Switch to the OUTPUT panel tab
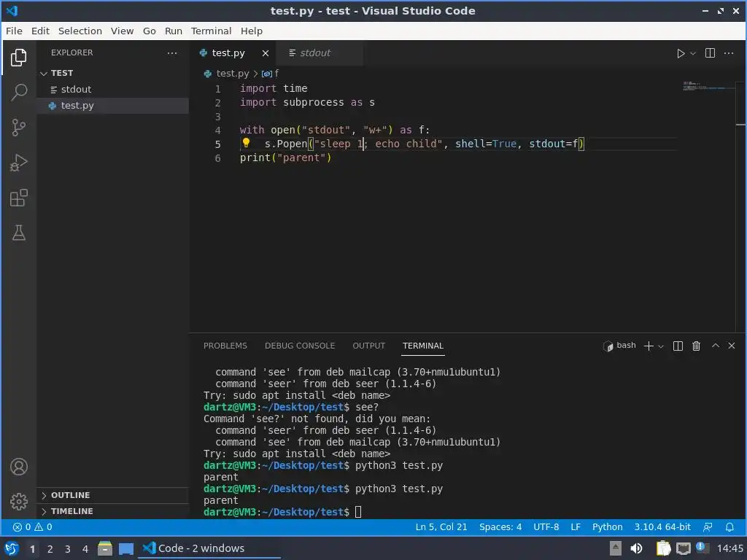The width and height of the screenshot is (747, 560). [368, 346]
